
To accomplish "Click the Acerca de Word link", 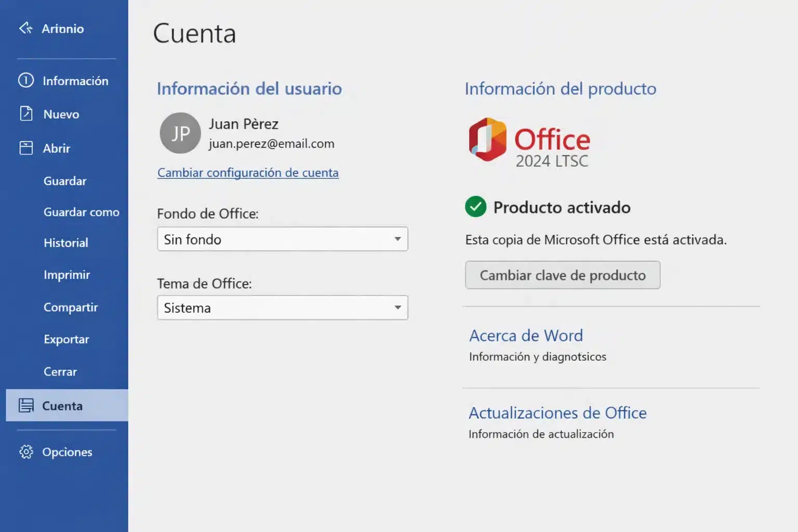I will 526,336.
